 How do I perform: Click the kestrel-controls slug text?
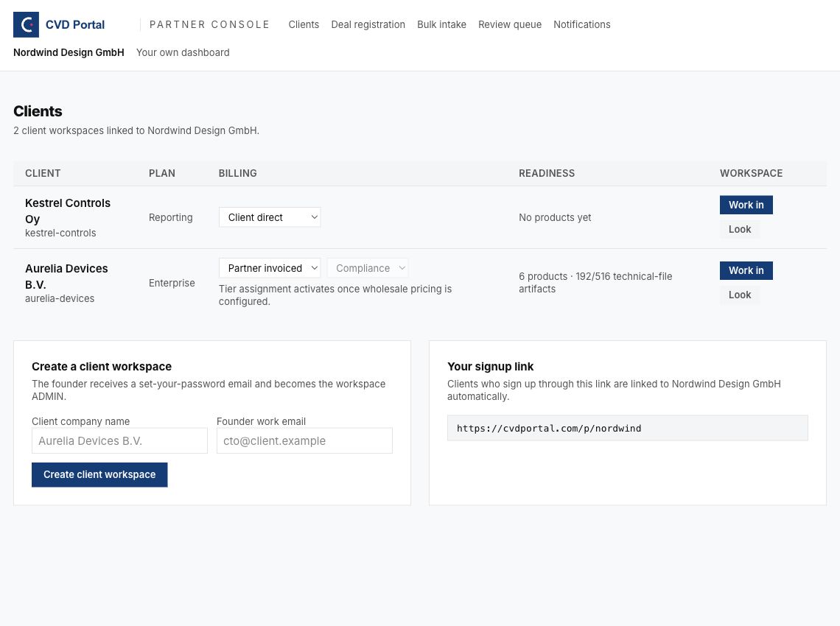60,233
